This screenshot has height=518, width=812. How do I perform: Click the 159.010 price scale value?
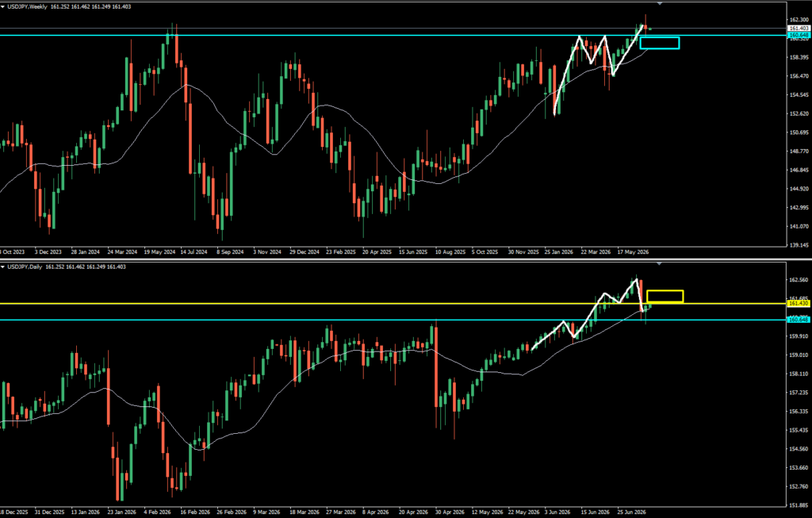(x=799, y=355)
